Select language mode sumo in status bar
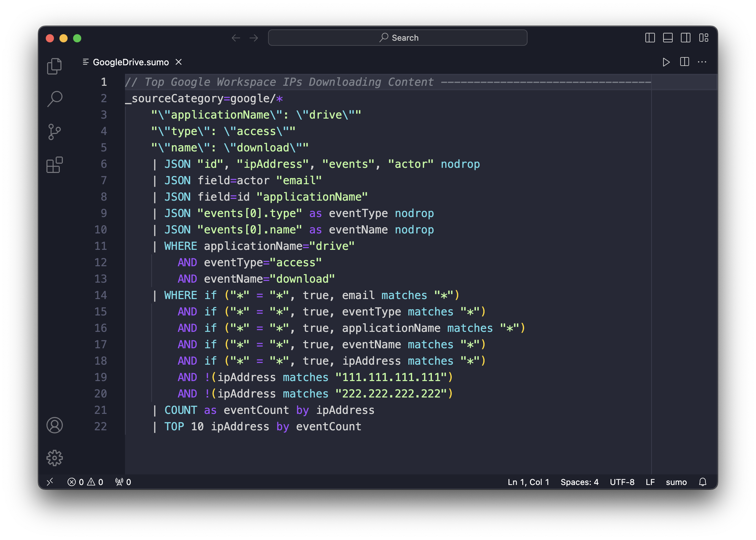The width and height of the screenshot is (756, 540). pyautogui.click(x=676, y=482)
